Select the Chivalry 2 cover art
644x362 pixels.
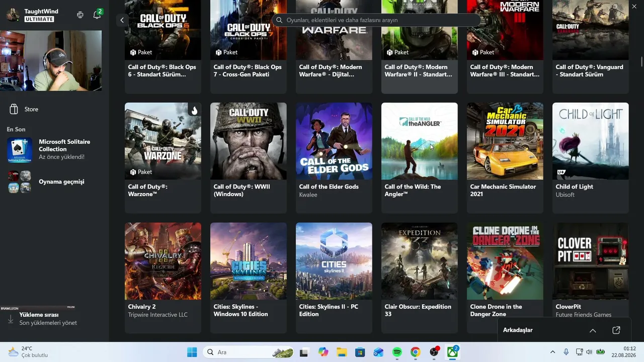tap(163, 261)
